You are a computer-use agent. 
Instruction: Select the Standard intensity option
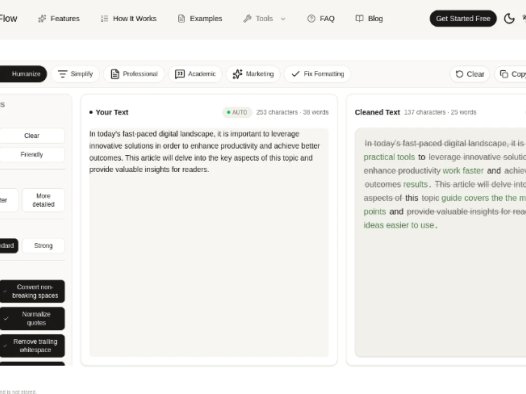click(9, 246)
